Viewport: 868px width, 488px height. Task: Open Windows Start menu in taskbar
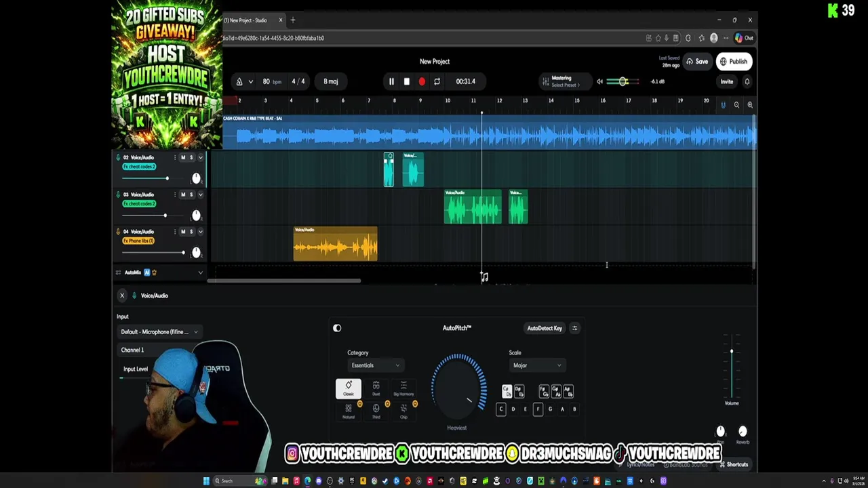point(206,481)
